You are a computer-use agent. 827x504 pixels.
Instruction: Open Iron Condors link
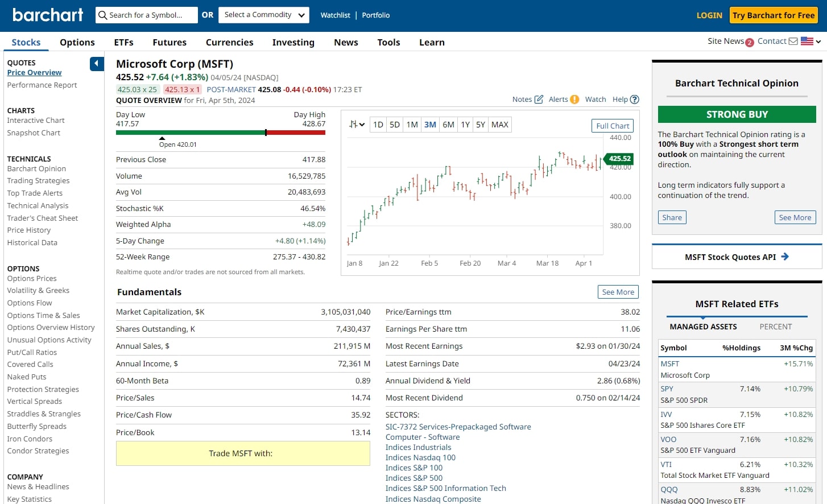pos(30,439)
